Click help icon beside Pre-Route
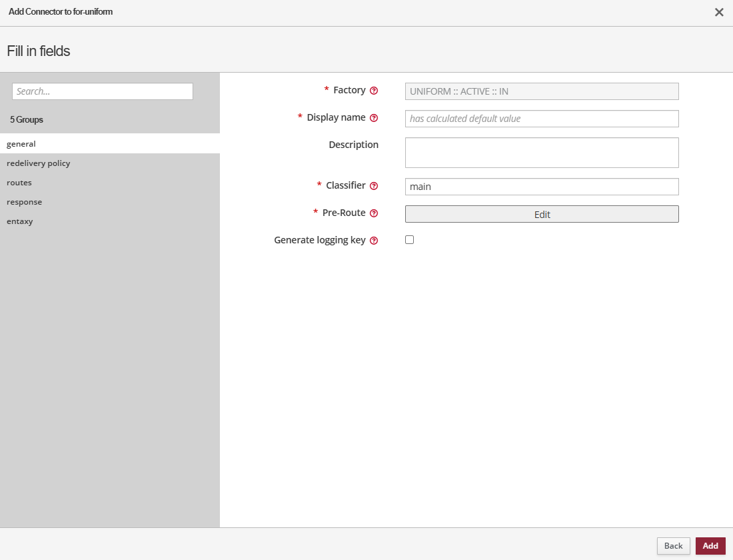 (x=374, y=213)
